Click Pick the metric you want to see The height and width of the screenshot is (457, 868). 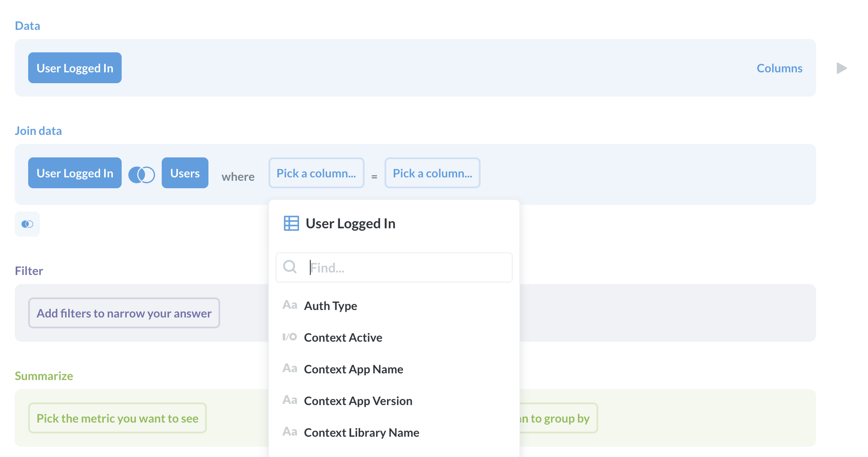117,418
